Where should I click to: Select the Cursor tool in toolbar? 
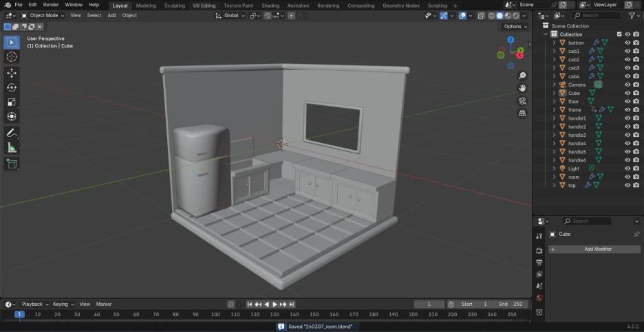coord(12,57)
